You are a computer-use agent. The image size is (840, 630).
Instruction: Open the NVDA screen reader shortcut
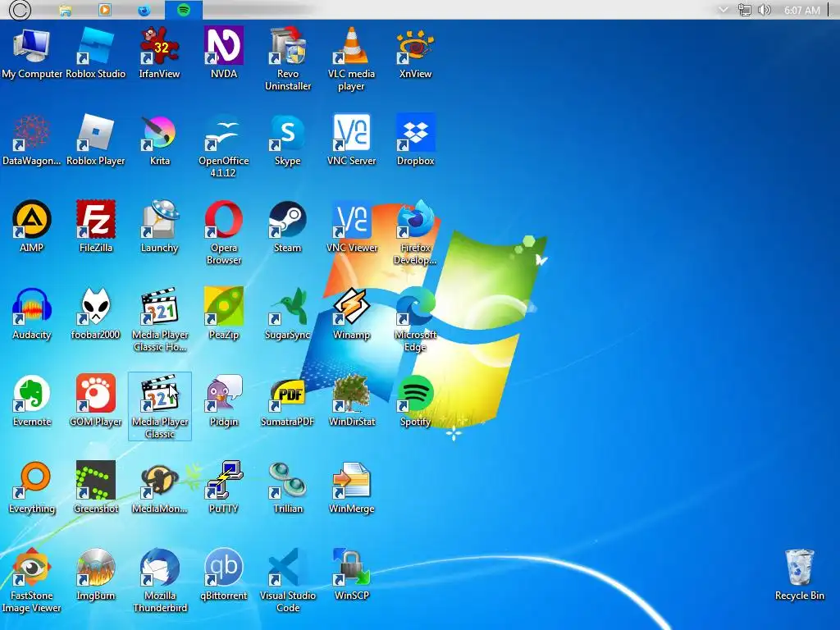(224, 53)
